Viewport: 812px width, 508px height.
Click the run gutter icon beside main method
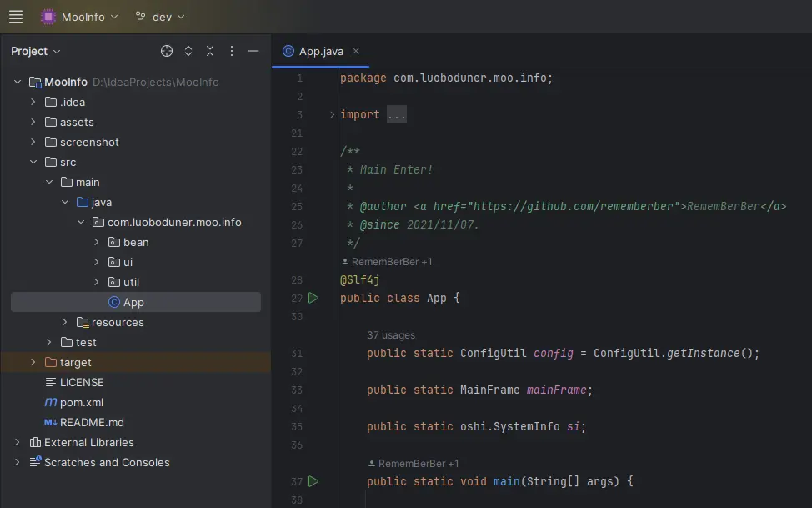pos(313,481)
